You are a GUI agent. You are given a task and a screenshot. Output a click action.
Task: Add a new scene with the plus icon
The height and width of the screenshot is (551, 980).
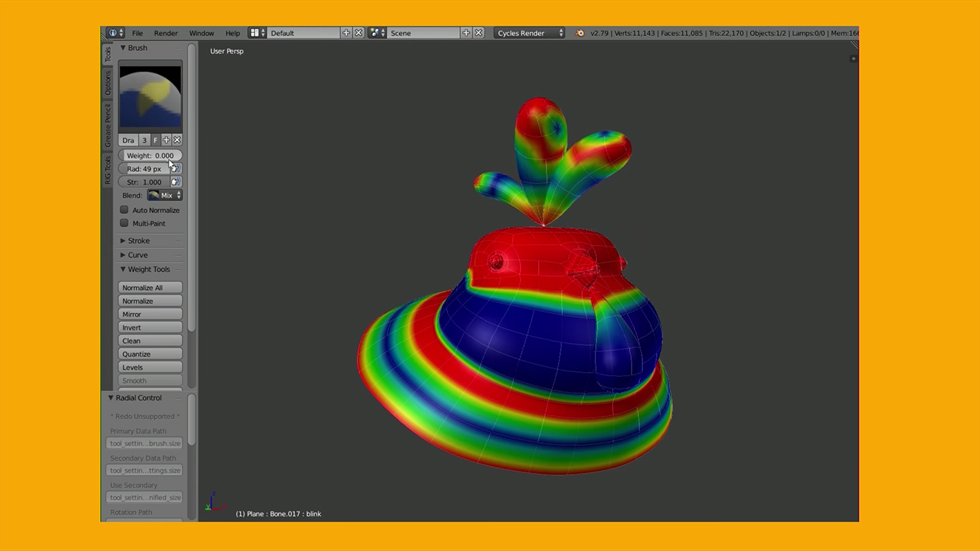[467, 32]
